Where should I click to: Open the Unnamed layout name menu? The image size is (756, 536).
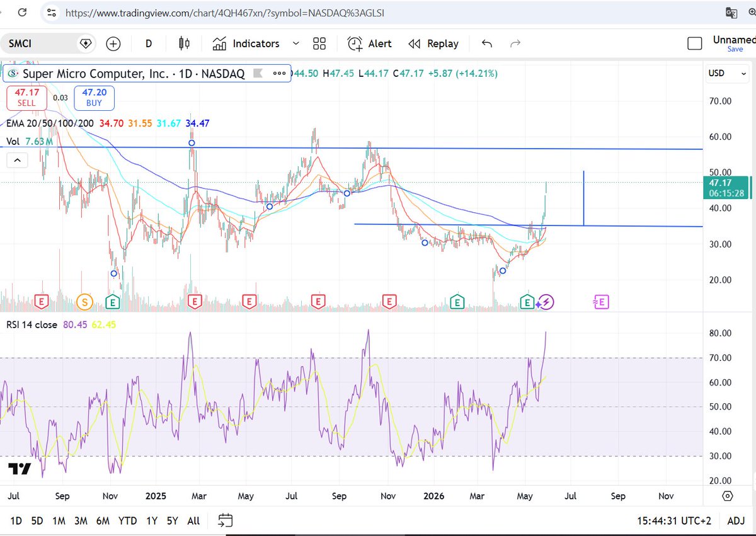[x=734, y=39]
